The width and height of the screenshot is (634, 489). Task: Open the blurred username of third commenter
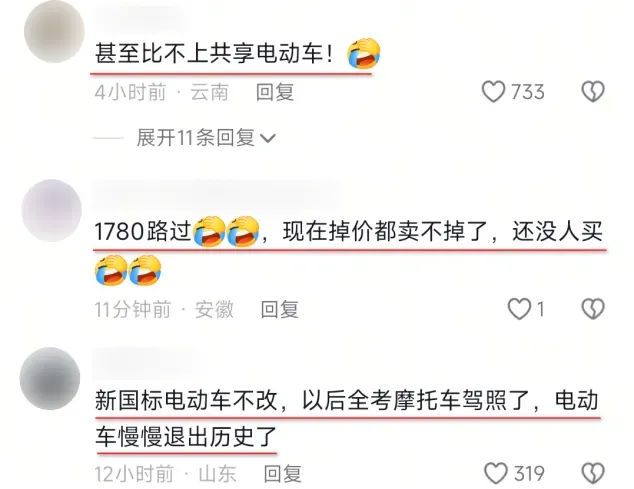(144, 362)
